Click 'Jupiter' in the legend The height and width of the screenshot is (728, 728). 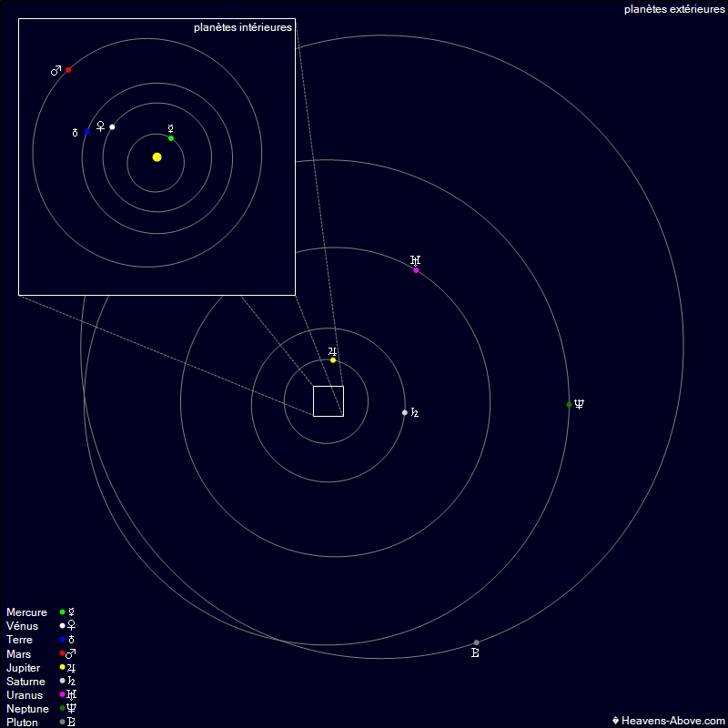coord(24,668)
